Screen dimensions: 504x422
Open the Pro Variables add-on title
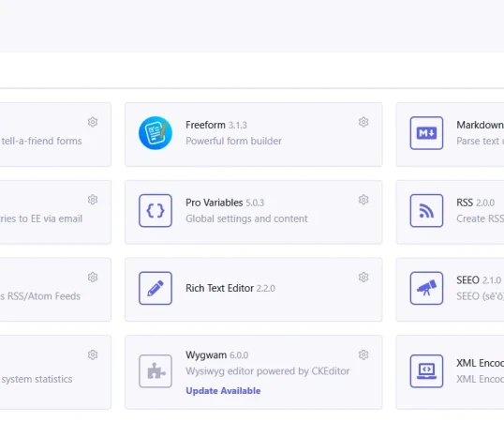[x=215, y=203]
